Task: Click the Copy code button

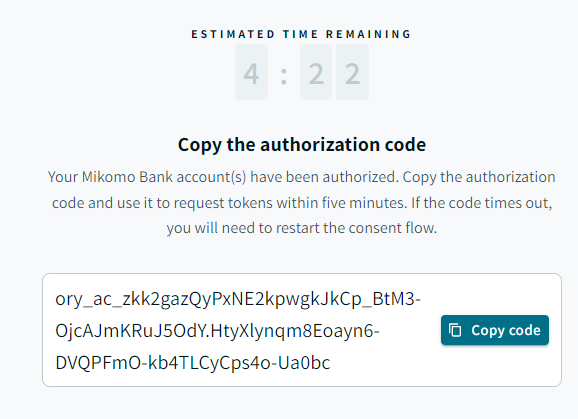Action: (x=495, y=330)
